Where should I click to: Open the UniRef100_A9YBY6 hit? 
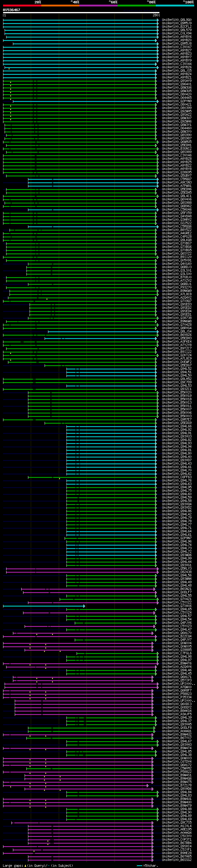[x=177, y=37]
